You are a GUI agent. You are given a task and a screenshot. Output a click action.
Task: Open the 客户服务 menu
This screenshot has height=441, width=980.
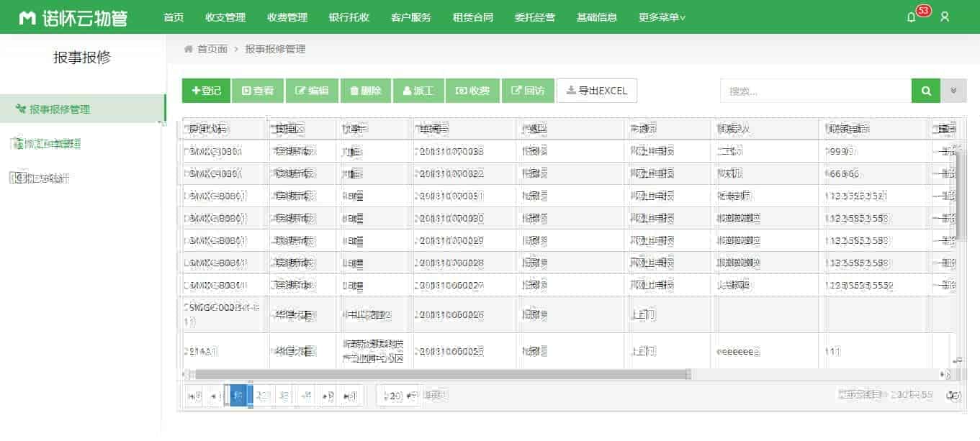[x=411, y=17]
